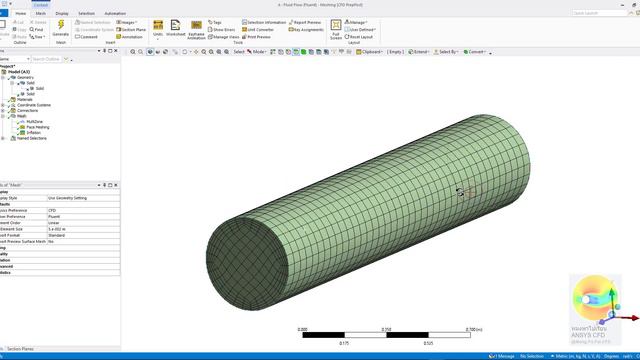Screen dimensions: 640x360
Task: Open the Section Planes tab at bottom
Action: point(20,349)
